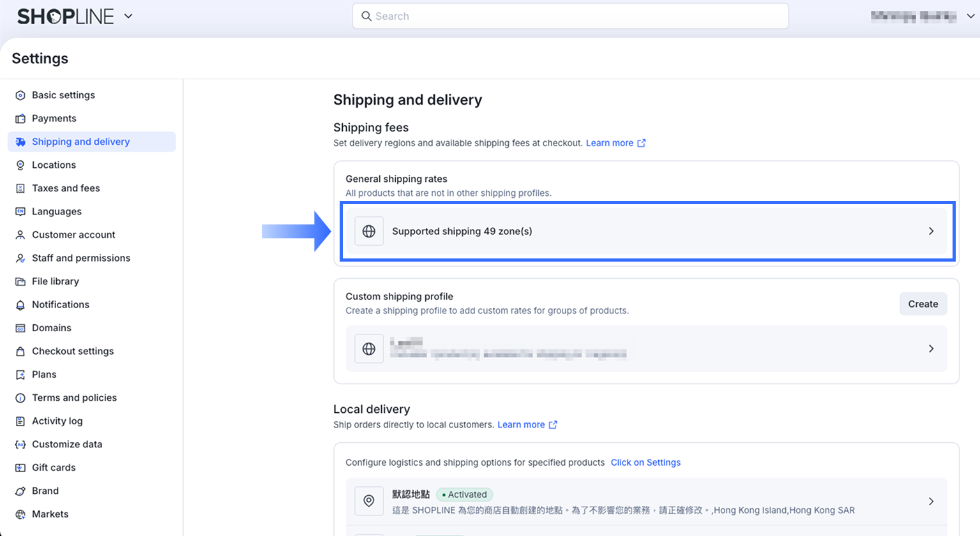Image resolution: width=980 pixels, height=536 pixels.
Task: Expand the custom shipping profile row chevron
Action: click(931, 348)
